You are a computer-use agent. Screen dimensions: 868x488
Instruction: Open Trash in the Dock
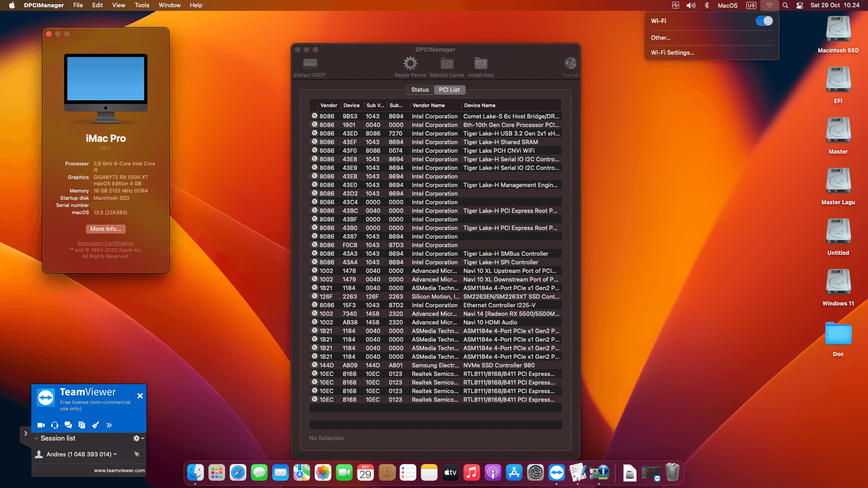click(672, 473)
